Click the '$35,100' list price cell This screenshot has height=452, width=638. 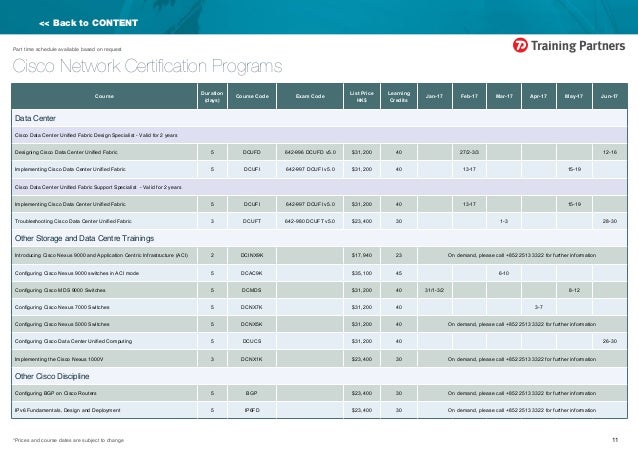pos(362,273)
